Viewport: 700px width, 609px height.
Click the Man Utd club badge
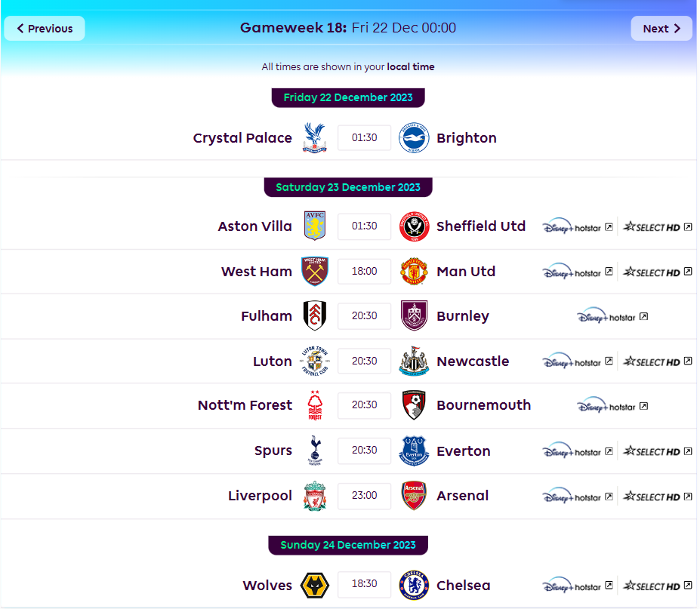tap(414, 271)
